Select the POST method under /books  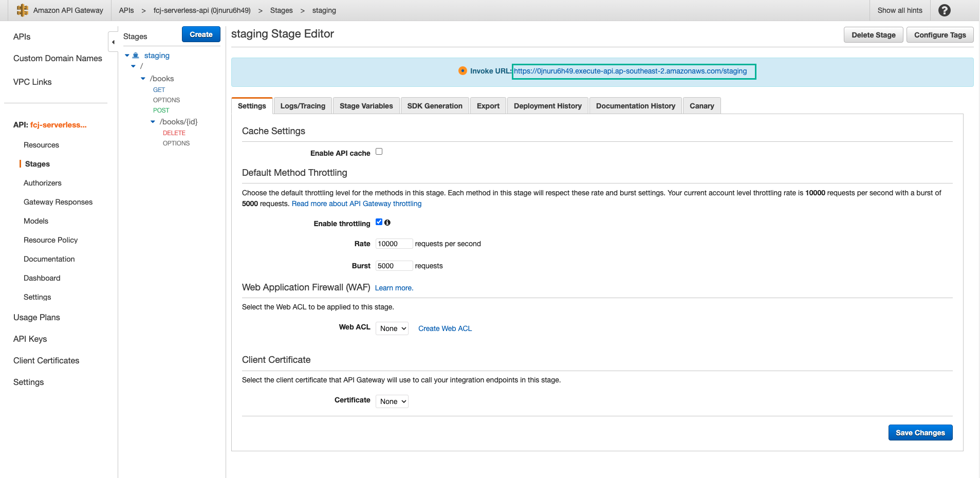[x=161, y=111]
